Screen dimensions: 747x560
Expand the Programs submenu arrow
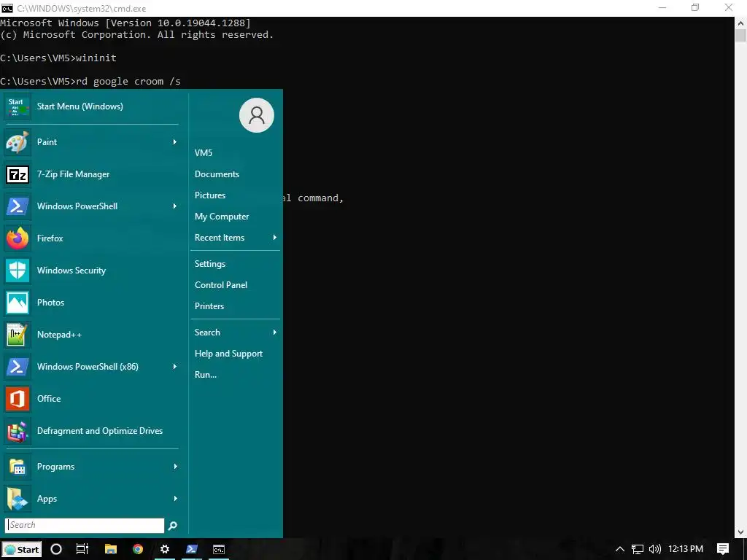[175, 467]
